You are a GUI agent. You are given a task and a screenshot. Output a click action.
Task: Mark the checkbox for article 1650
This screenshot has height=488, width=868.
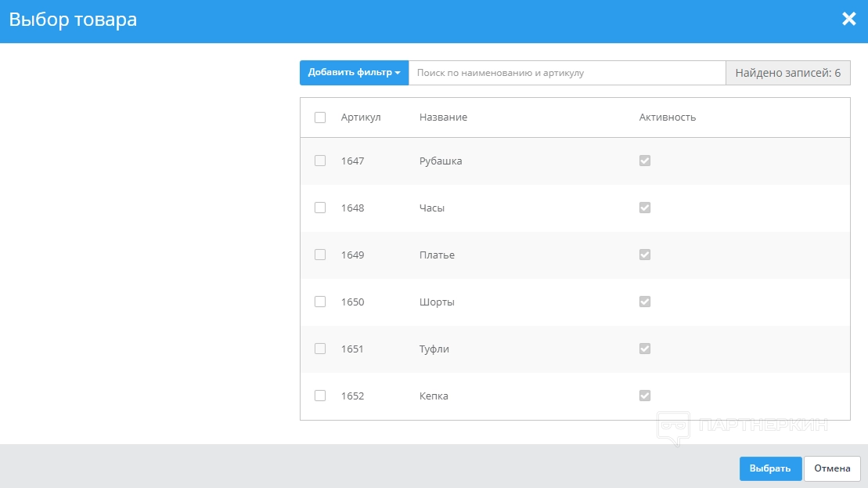(x=320, y=302)
